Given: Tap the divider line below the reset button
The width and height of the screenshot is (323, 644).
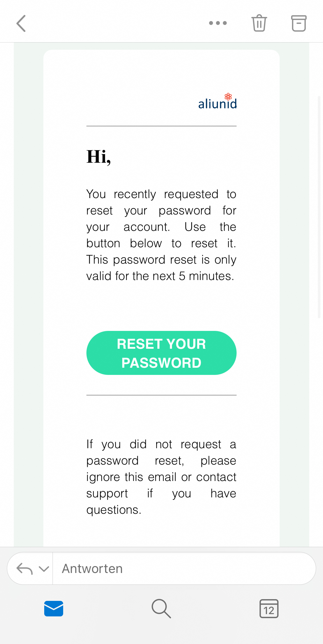Looking at the screenshot, I should pos(161,395).
